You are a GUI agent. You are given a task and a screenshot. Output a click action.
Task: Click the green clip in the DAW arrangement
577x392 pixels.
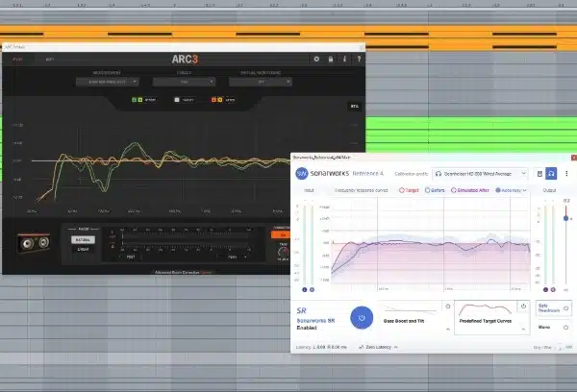[471, 135]
